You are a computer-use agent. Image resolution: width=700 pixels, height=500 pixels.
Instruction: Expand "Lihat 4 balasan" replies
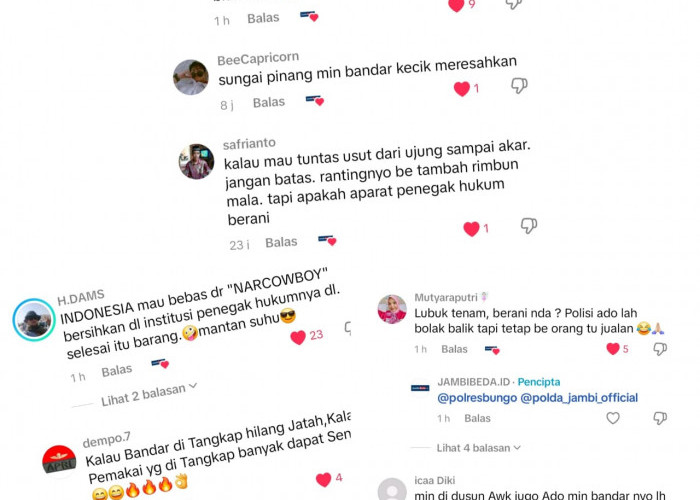coord(479,448)
